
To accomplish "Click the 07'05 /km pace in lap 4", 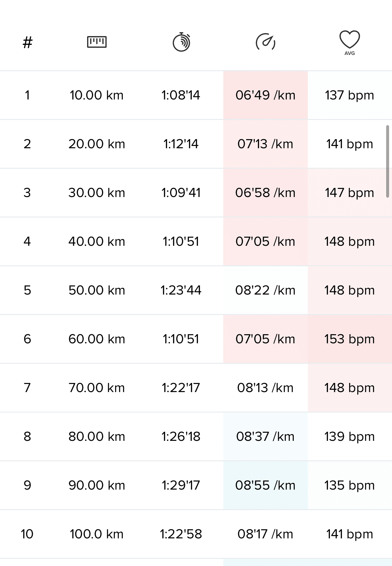I will (265, 242).
